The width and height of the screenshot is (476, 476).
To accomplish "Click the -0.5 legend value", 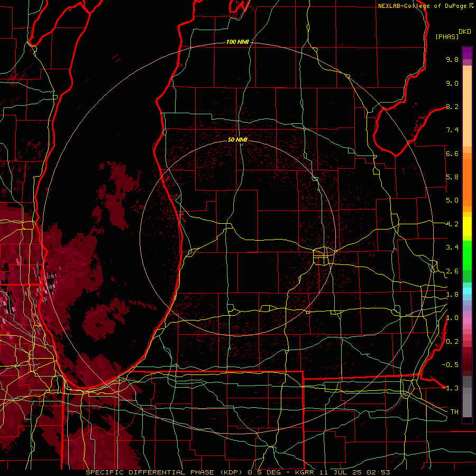I will click(x=450, y=364).
